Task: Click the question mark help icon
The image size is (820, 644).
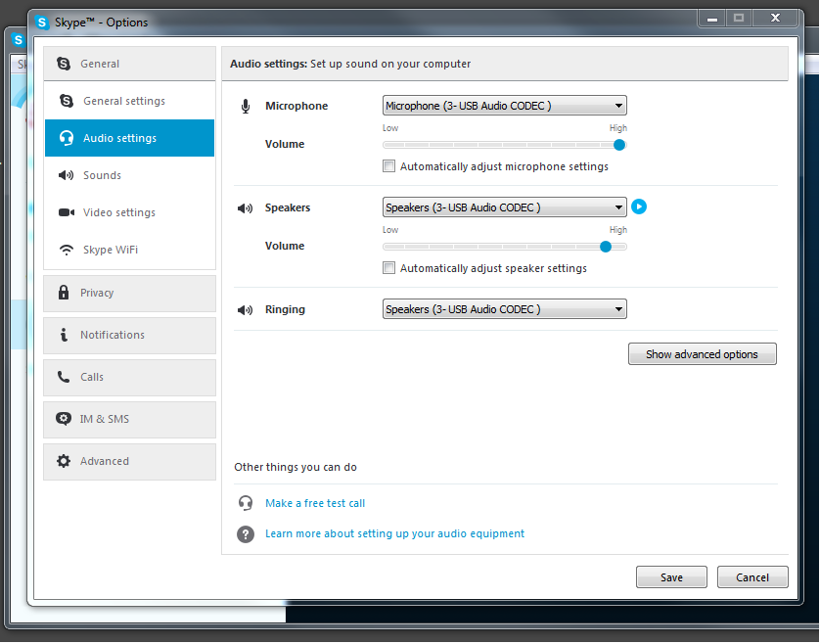Action: tap(246, 534)
